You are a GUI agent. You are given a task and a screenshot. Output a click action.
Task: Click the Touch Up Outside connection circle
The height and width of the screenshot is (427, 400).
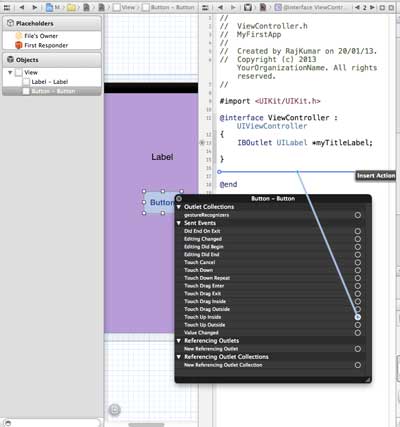358,325
